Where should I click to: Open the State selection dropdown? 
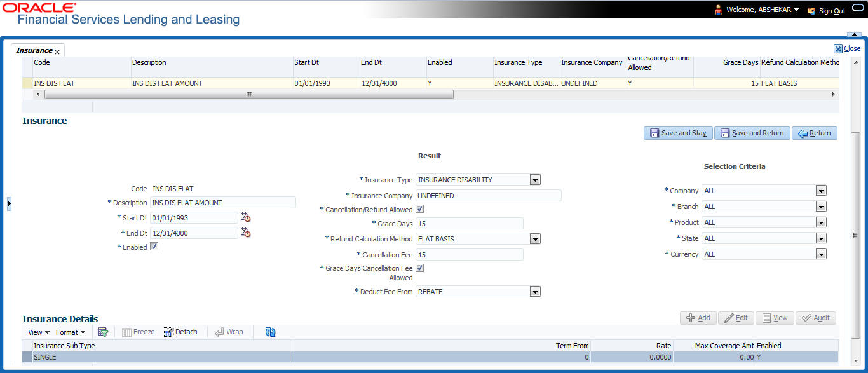coord(821,238)
